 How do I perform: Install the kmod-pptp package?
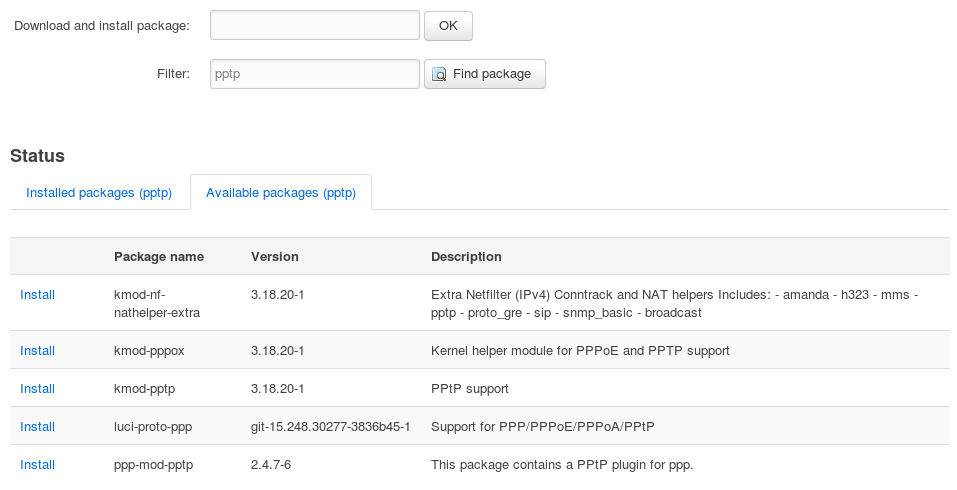click(37, 389)
